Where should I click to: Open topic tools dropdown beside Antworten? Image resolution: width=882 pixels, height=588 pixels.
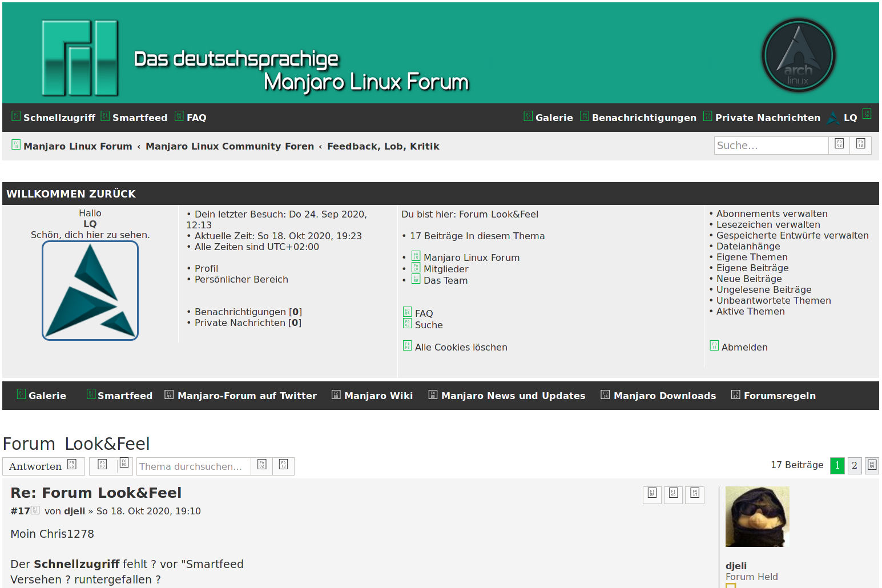111,466
